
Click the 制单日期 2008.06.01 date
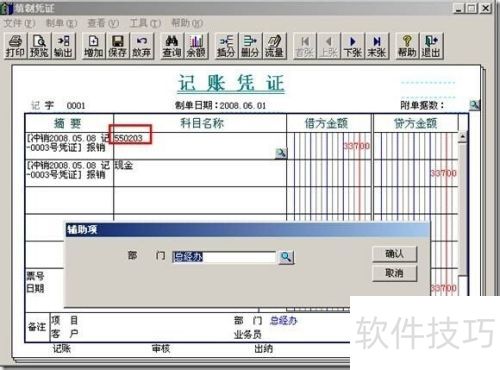click(x=221, y=106)
